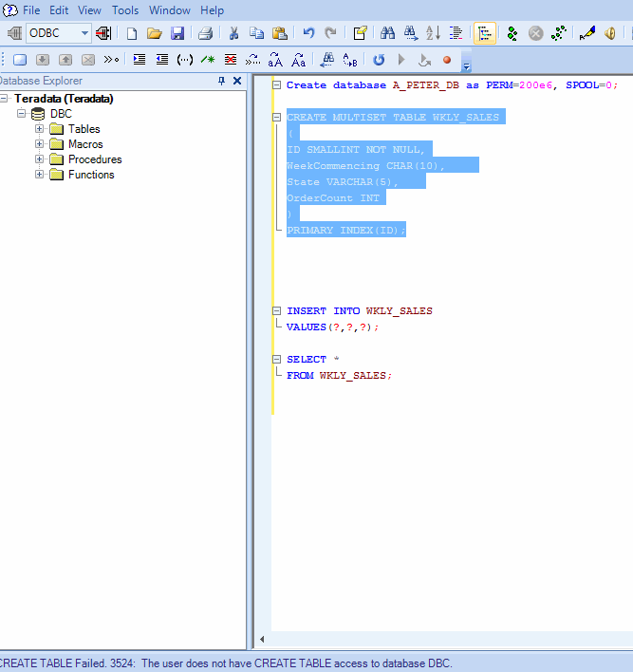Click the Refresh circular arrow icon
This screenshot has height=672, width=633.
point(379,60)
